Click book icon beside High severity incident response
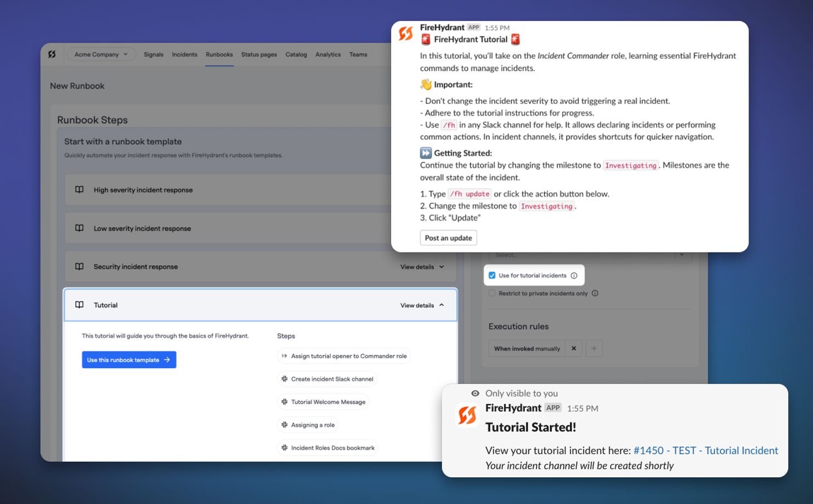This screenshot has height=504, width=813. click(79, 190)
